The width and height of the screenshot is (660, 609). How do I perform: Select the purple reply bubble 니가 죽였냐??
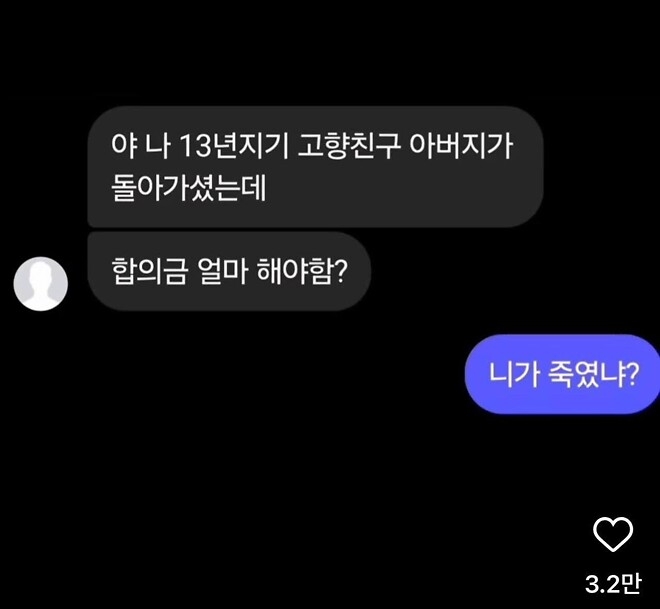[x=562, y=374]
